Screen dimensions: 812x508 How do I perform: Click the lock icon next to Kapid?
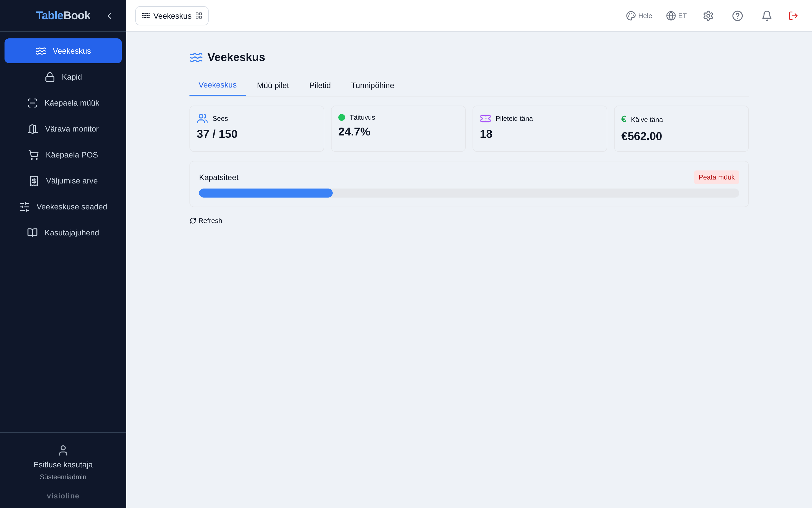50,77
